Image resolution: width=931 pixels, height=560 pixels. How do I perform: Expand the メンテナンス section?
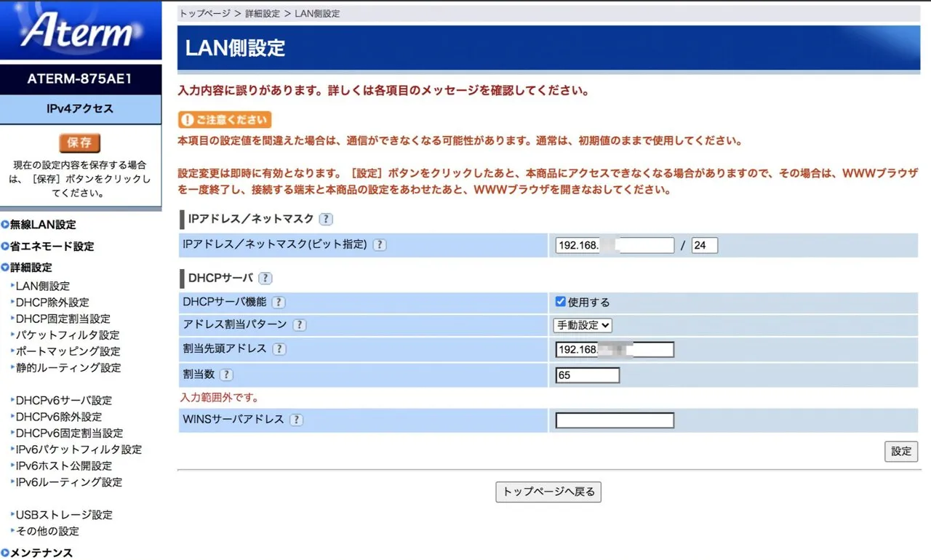point(41,553)
